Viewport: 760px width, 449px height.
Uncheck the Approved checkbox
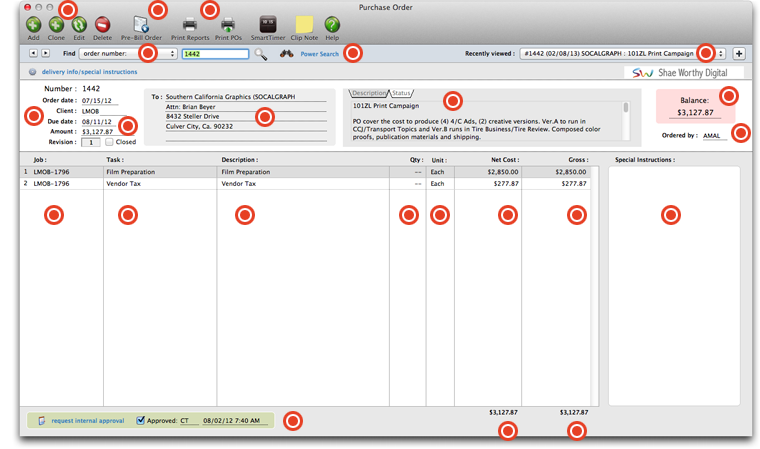point(141,421)
